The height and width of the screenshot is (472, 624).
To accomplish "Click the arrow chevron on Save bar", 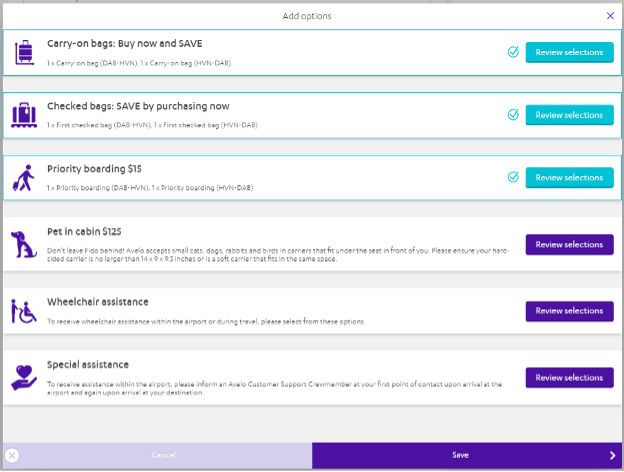I will click(x=612, y=455).
